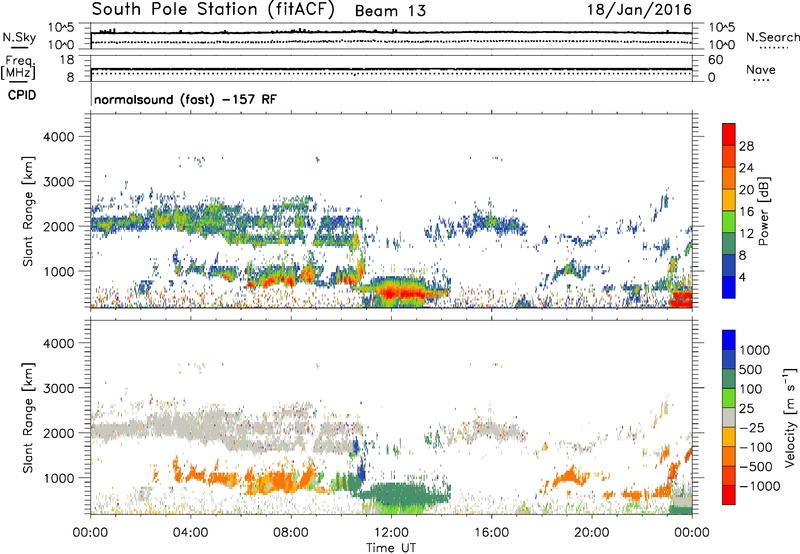Image resolution: width=800 pixels, height=554 pixels.
Task: Click the '500' label on velocity colorbar
Action: (751, 369)
